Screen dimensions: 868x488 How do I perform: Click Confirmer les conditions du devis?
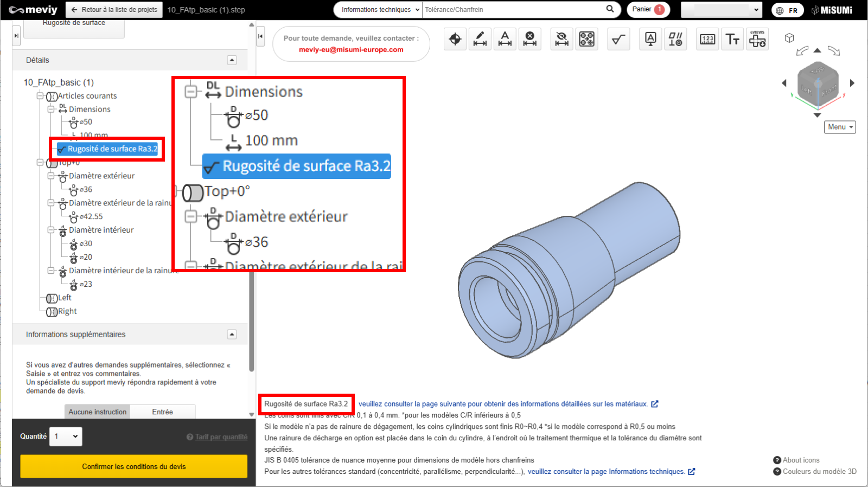134,466
